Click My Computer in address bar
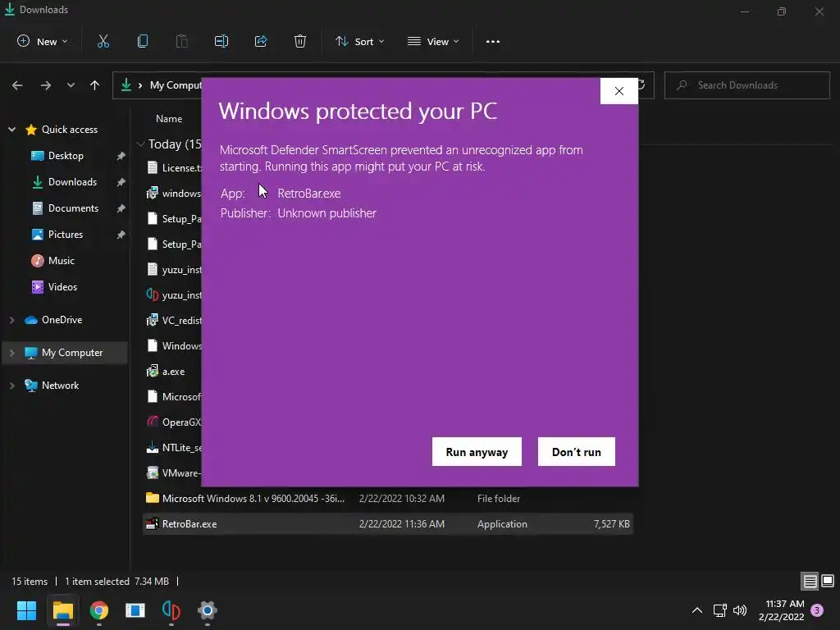This screenshot has width=840, height=630. [x=176, y=85]
